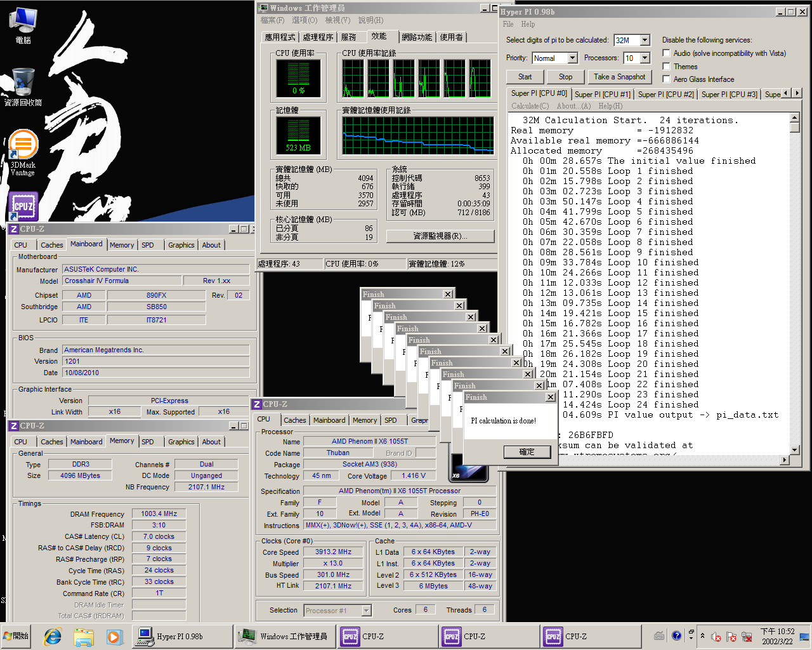Click the Core Speed 3913.2 MHz field
Image resolution: width=812 pixels, height=650 pixels.
coord(333,552)
